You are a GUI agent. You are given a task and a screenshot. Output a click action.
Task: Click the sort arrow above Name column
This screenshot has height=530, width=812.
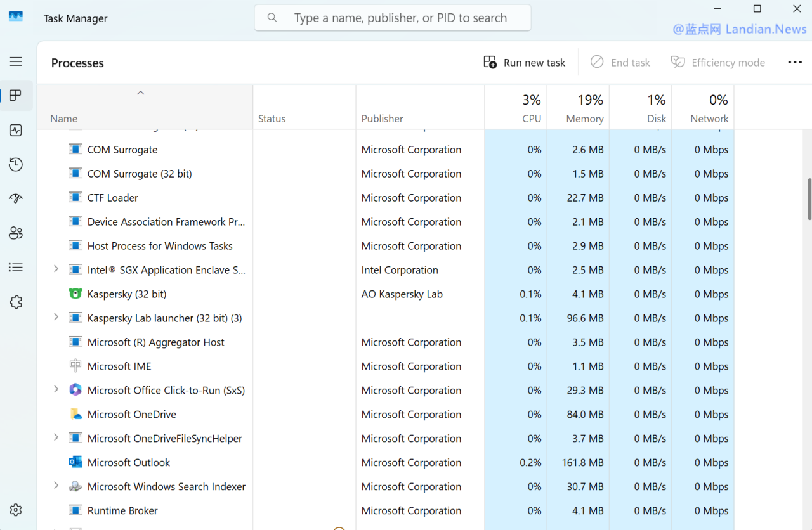click(141, 93)
